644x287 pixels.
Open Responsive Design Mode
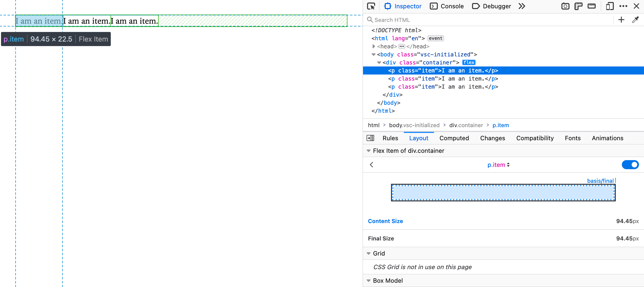pyautogui.click(x=610, y=6)
